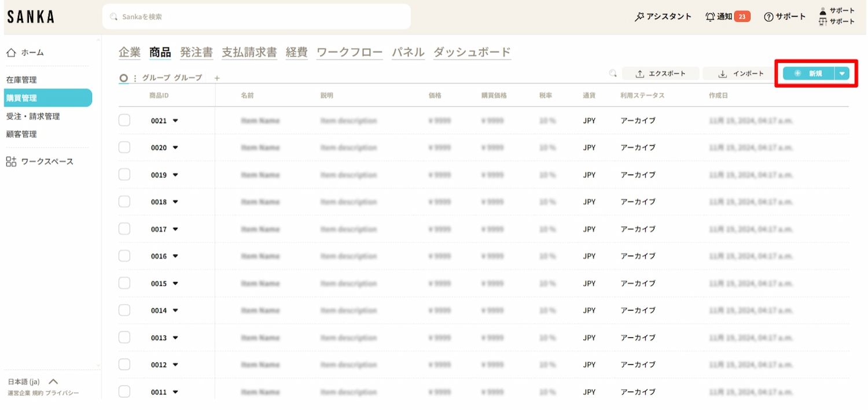The width and height of the screenshot is (868, 410).
Task: Click the import download icon
Action: click(x=723, y=74)
